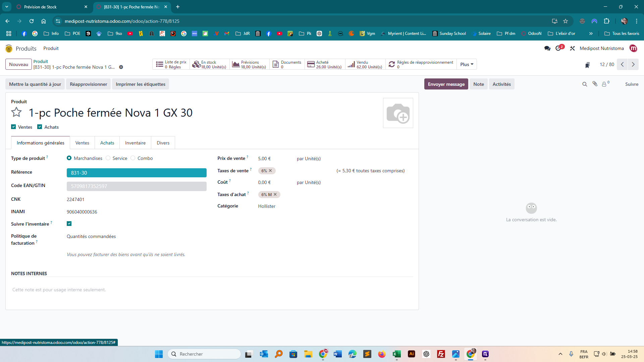Switch to the Achats tab
This screenshot has width=644, height=362.
107,143
